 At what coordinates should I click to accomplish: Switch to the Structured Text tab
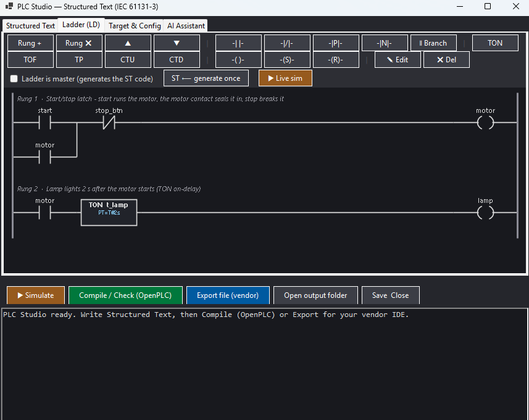pyautogui.click(x=30, y=26)
